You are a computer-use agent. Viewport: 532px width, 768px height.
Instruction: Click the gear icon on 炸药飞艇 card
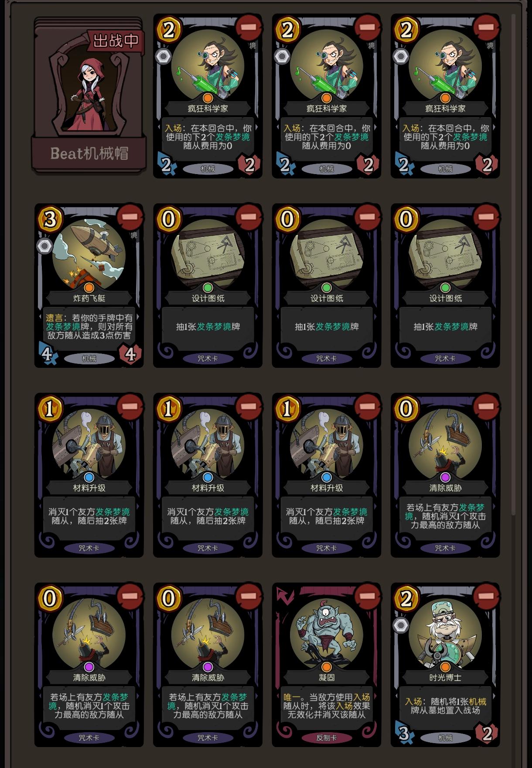click(44, 246)
